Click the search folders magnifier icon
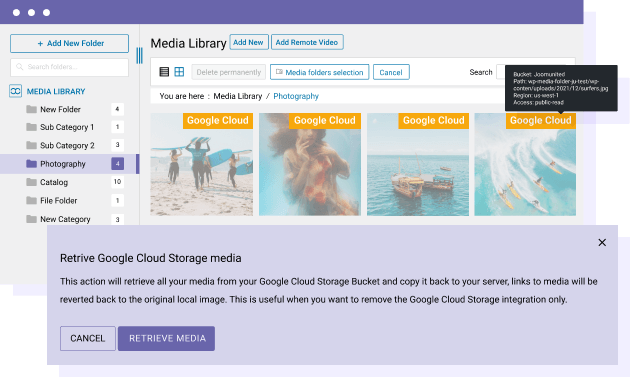 19,67
